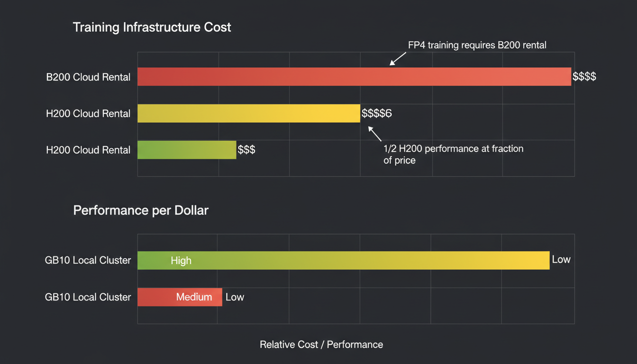Click the Low label right of gradient bar
The image size is (637, 364).
coord(561,259)
